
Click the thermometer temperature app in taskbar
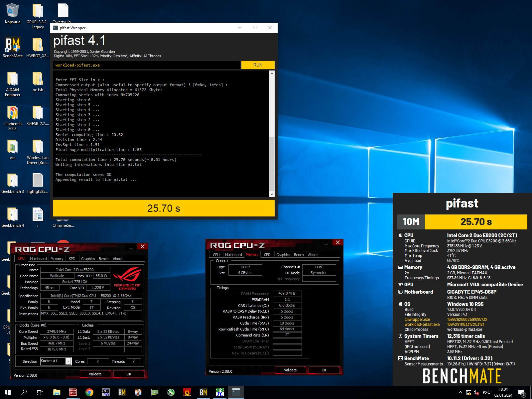pos(138,392)
